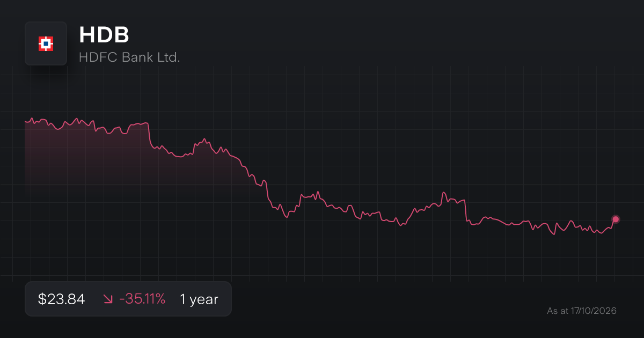The image size is (644, 338).
Task: Click the HDFC Bank Ltd. company name
Action: tap(129, 57)
